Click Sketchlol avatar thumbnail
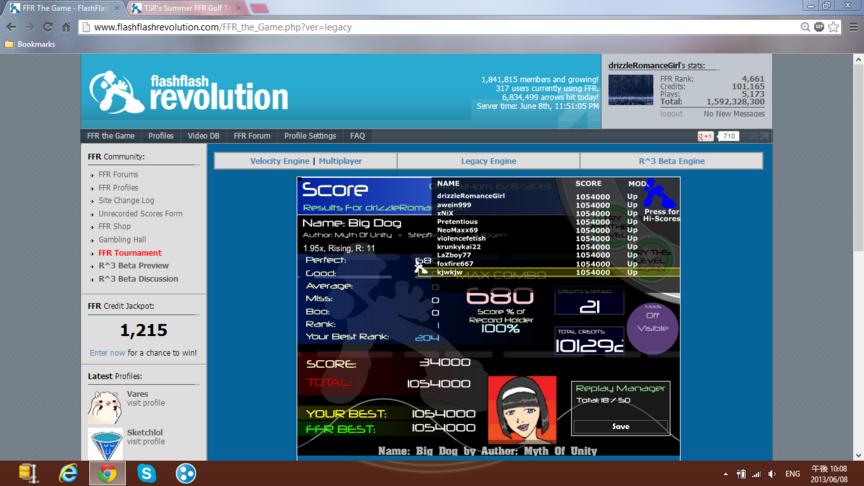This screenshot has width=864, height=486. 106,445
